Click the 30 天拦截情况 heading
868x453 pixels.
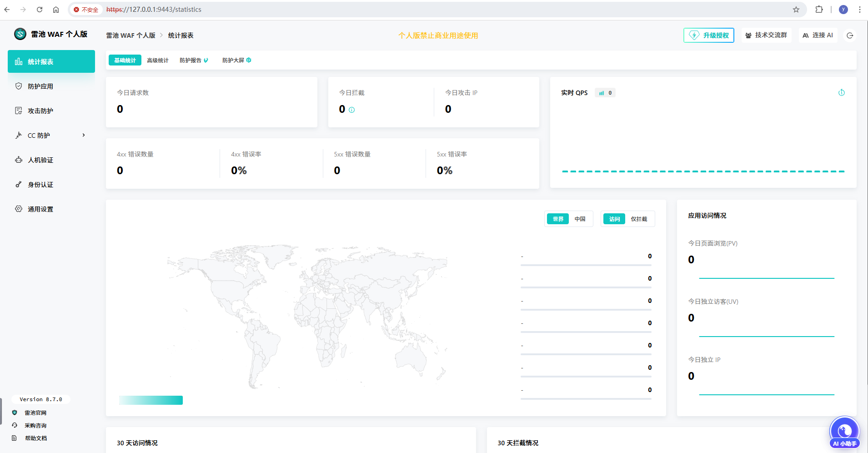click(518, 443)
